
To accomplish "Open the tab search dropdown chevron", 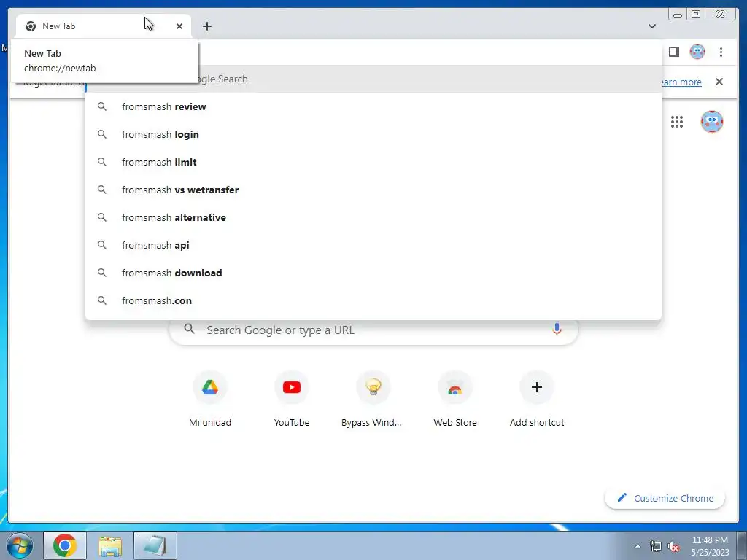I will click(x=652, y=26).
